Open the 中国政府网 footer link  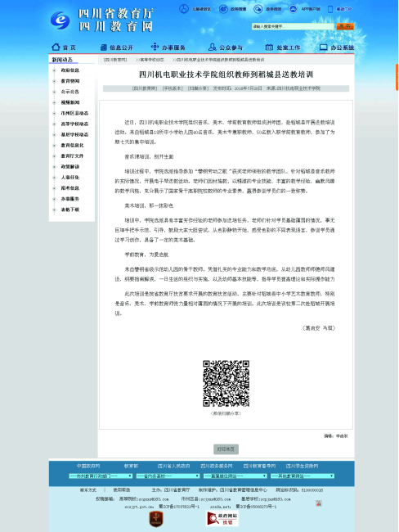tap(88, 467)
